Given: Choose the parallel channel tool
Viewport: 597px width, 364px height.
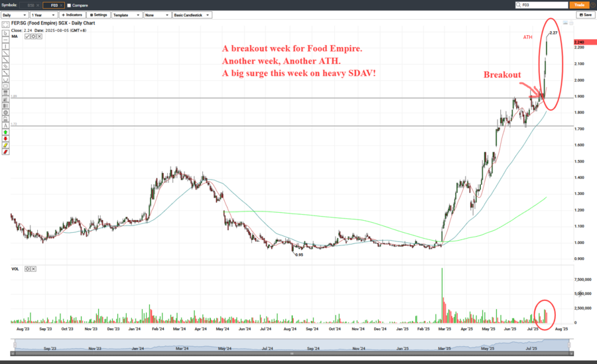Looking at the screenshot, I should pos(5,66).
